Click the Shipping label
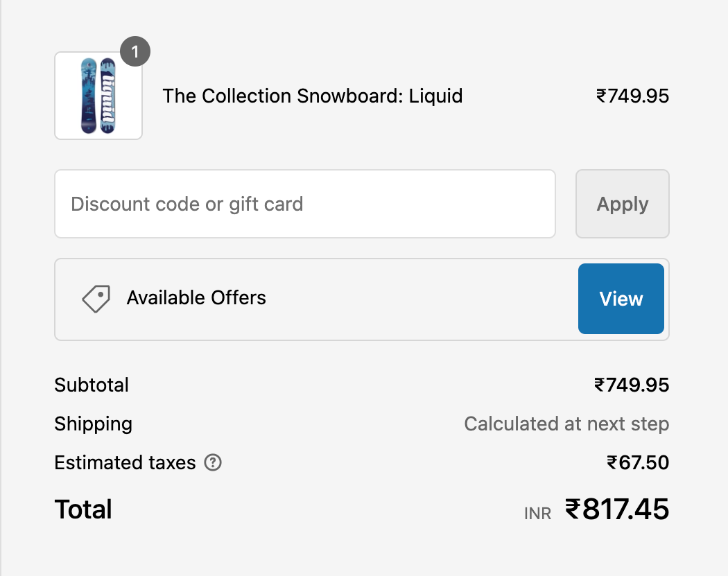This screenshot has height=576, width=728. coord(93,424)
